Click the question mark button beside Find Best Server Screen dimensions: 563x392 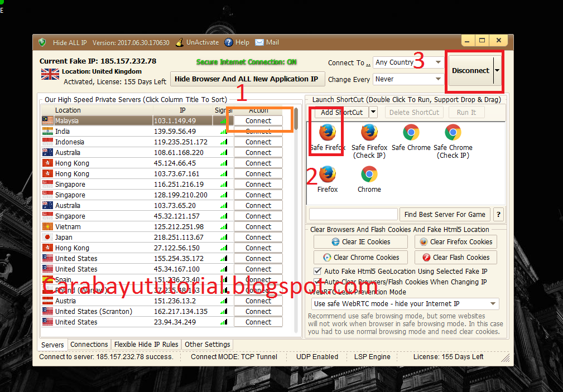(498, 214)
